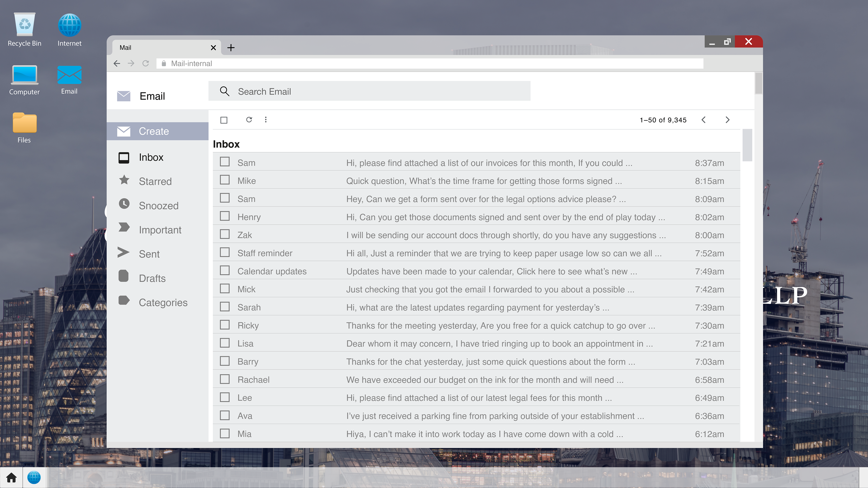Click the Starred star icon in sidebar
Viewport: 868px width, 488px height.
[124, 180]
